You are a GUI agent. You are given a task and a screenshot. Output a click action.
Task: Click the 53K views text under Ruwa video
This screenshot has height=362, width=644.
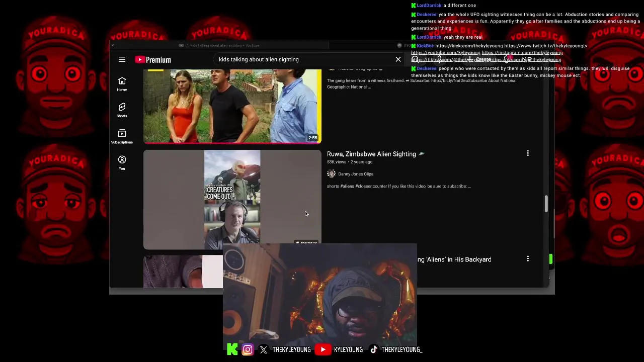337,162
